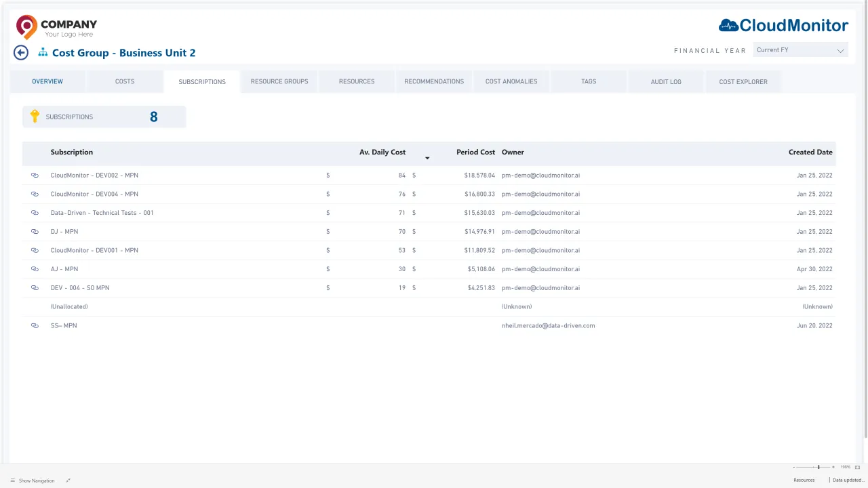868x488 pixels.
Task: Click subscription name DEV - 004 - SO MPN
Action: 80,288
